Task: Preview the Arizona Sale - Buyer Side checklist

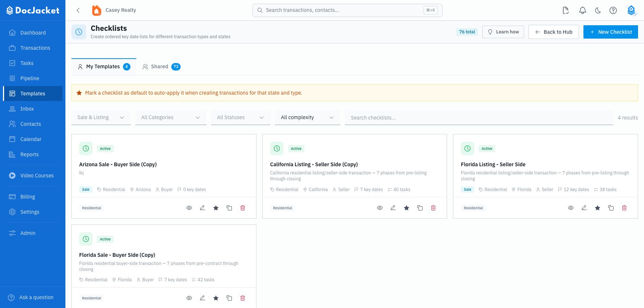Action: pos(189,208)
